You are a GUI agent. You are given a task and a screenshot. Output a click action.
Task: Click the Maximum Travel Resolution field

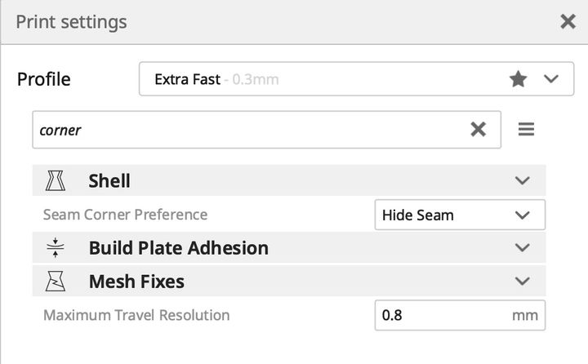pos(441,315)
